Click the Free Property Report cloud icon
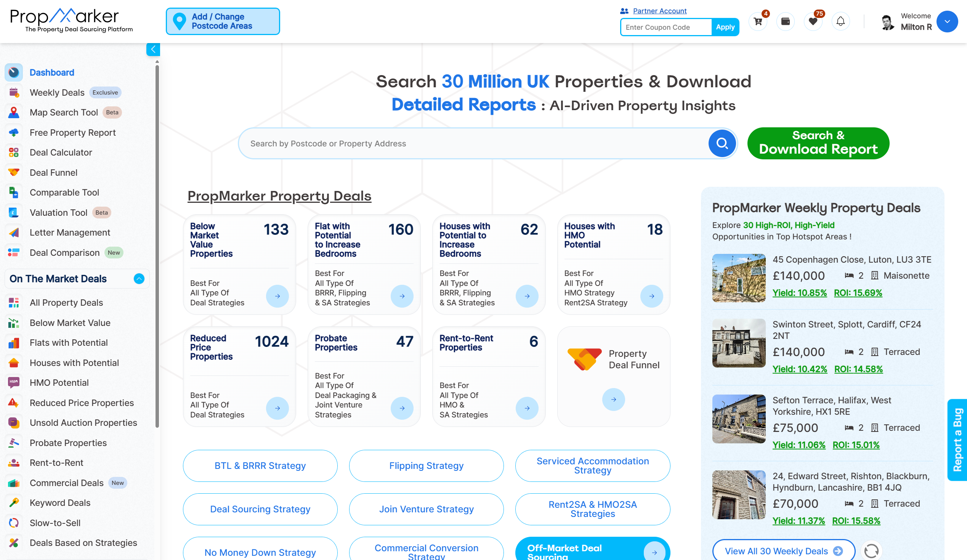The height and width of the screenshot is (560, 967). [14, 132]
